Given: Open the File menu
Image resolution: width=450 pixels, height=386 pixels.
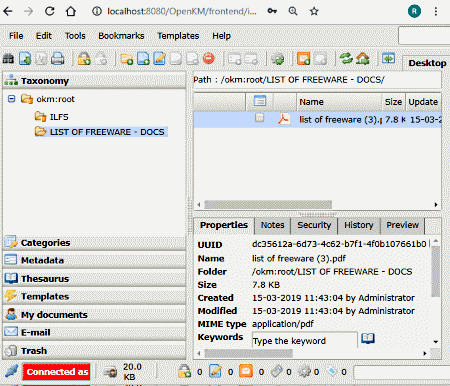Looking at the screenshot, I should [16, 36].
